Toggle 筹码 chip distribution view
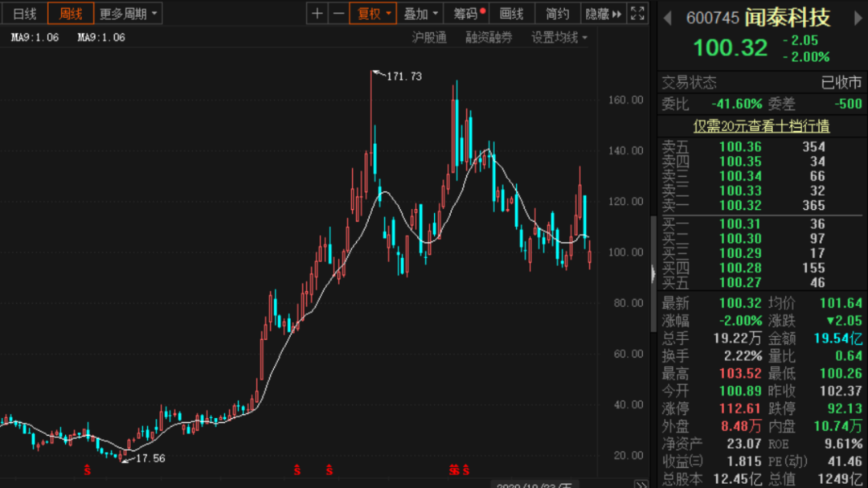Viewport: 868px width, 488px height. pos(467,14)
